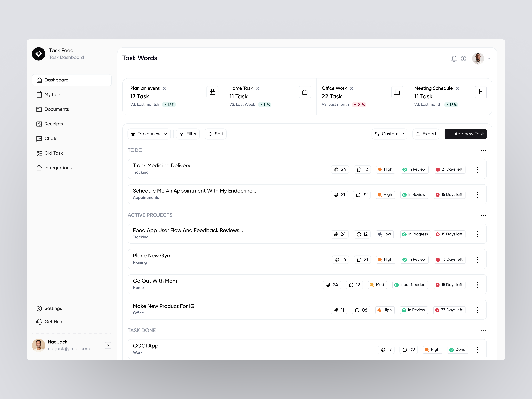Expand Nat Jack account chevron
The width and height of the screenshot is (532, 399).
[108, 345]
